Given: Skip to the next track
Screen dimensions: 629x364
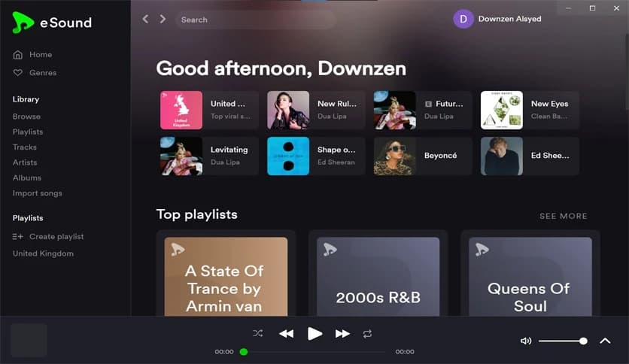Looking at the screenshot, I should click(x=342, y=333).
